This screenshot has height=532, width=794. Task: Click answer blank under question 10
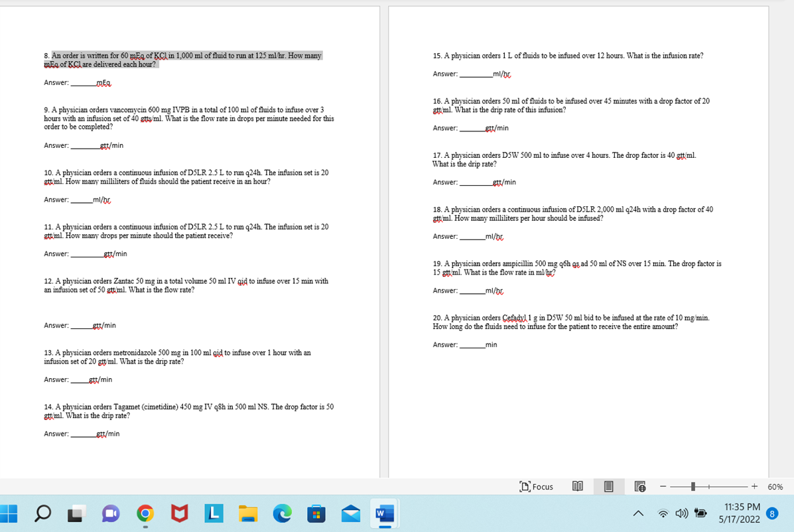coord(82,200)
